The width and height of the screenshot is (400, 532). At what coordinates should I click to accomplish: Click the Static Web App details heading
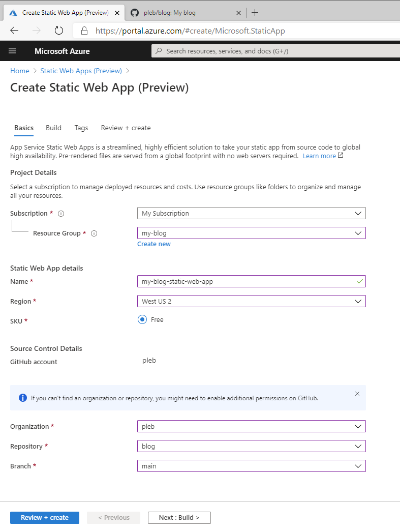[46, 268]
